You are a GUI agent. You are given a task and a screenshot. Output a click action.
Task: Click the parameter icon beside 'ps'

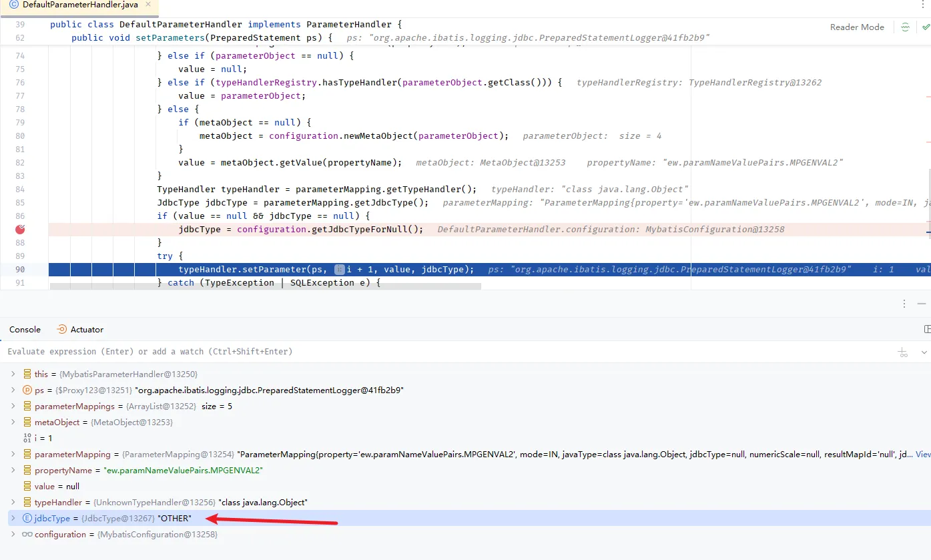[x=27, y=390]
